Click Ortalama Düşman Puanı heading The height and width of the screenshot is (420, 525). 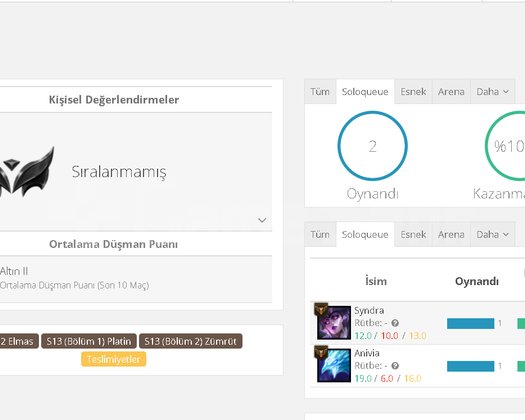114,244
